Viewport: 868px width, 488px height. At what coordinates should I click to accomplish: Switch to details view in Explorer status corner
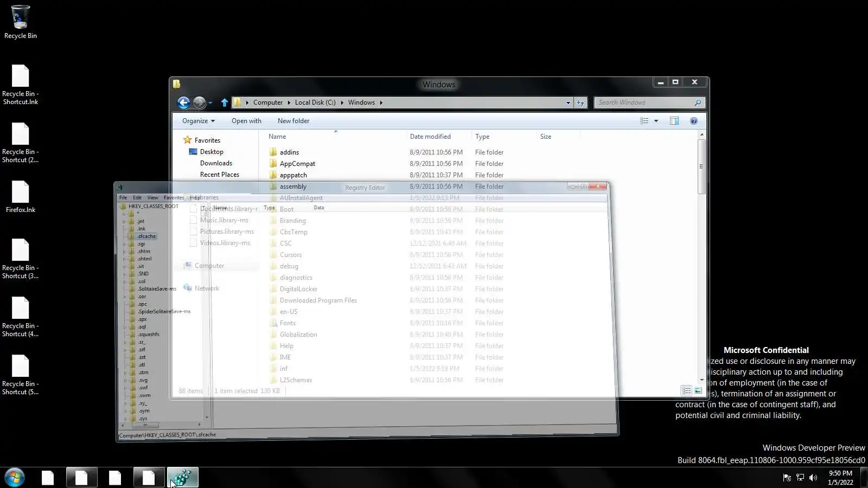686,390
